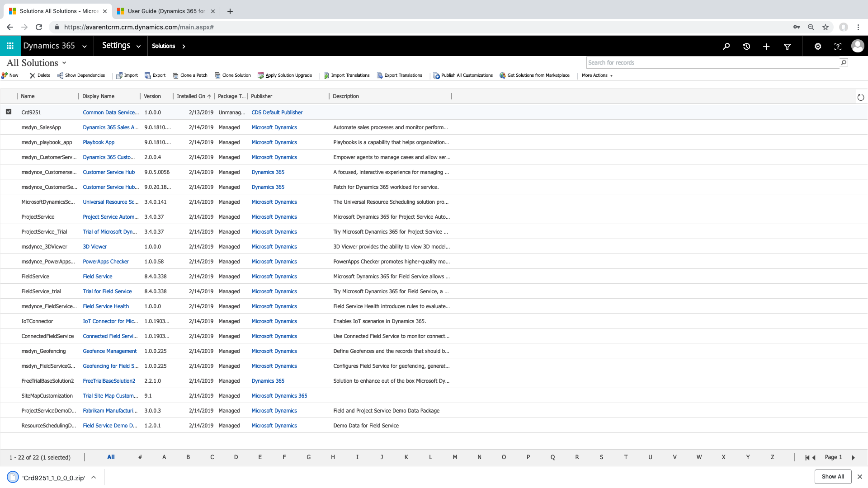Click into the Search for records field
Viewport: 868px width, 488px height.
point(713,63)
